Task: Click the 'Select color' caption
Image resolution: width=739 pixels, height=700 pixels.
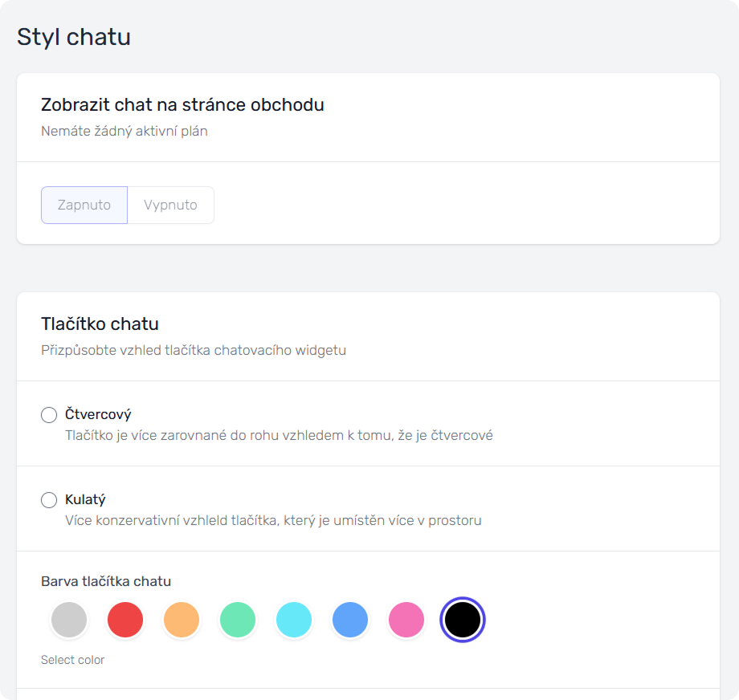Action: [x=72, y=660]
